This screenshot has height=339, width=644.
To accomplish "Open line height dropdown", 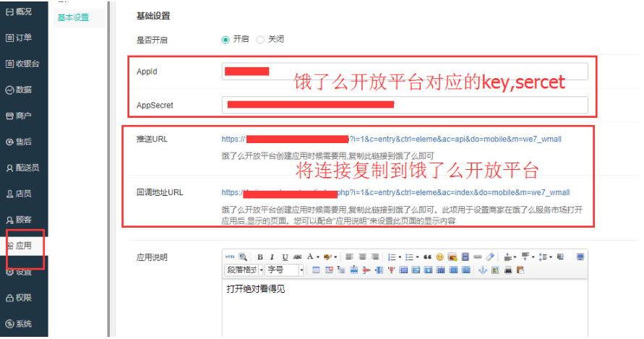I will tap(551, 257).
